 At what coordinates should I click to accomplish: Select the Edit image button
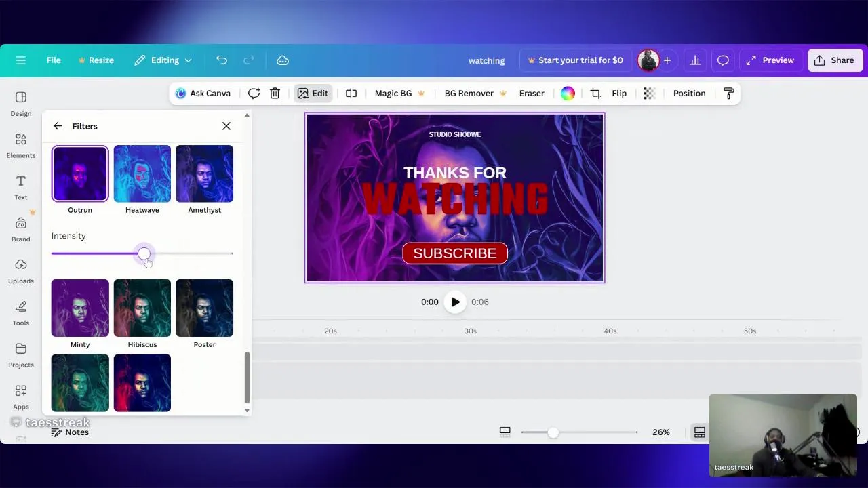(313, 94)
